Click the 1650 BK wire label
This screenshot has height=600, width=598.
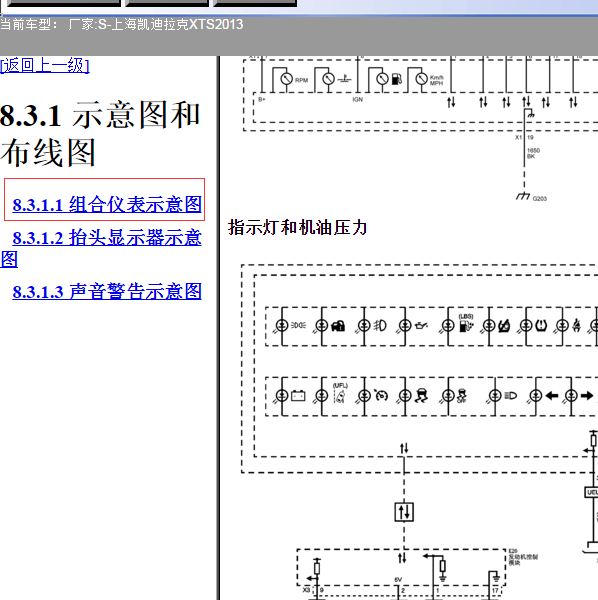533,153
